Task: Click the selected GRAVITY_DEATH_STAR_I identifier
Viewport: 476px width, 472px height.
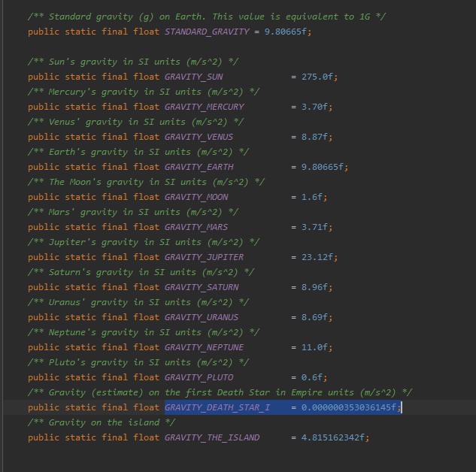Action: point(217,407)
